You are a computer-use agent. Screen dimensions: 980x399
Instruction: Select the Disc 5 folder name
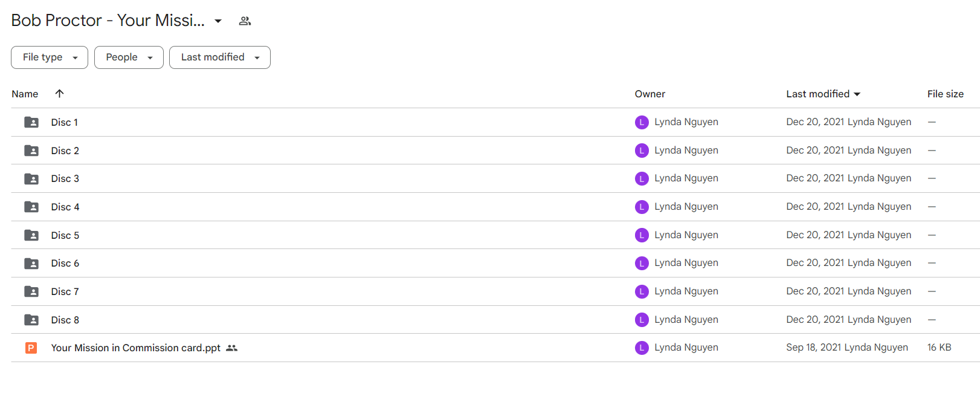[65, 235]
